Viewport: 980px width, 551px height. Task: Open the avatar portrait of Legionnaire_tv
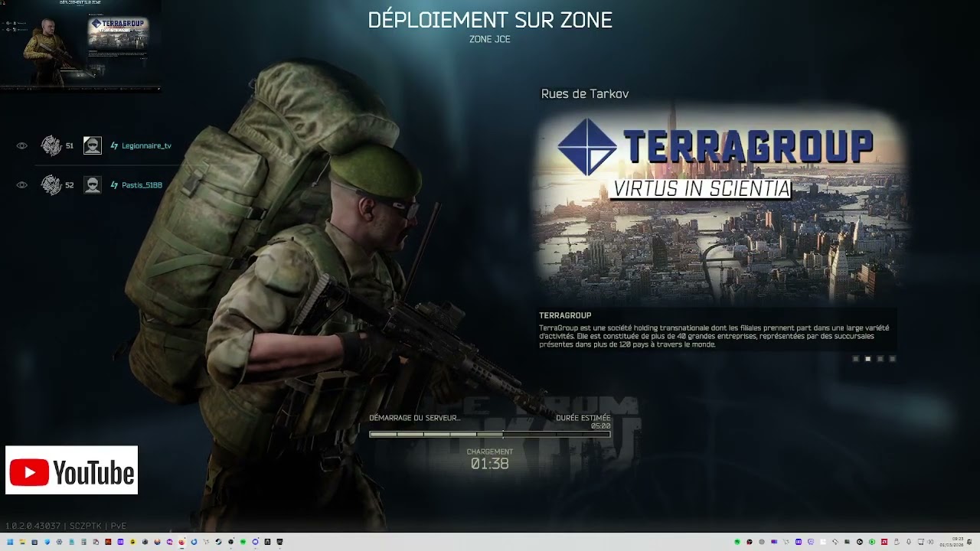point(93,145)
